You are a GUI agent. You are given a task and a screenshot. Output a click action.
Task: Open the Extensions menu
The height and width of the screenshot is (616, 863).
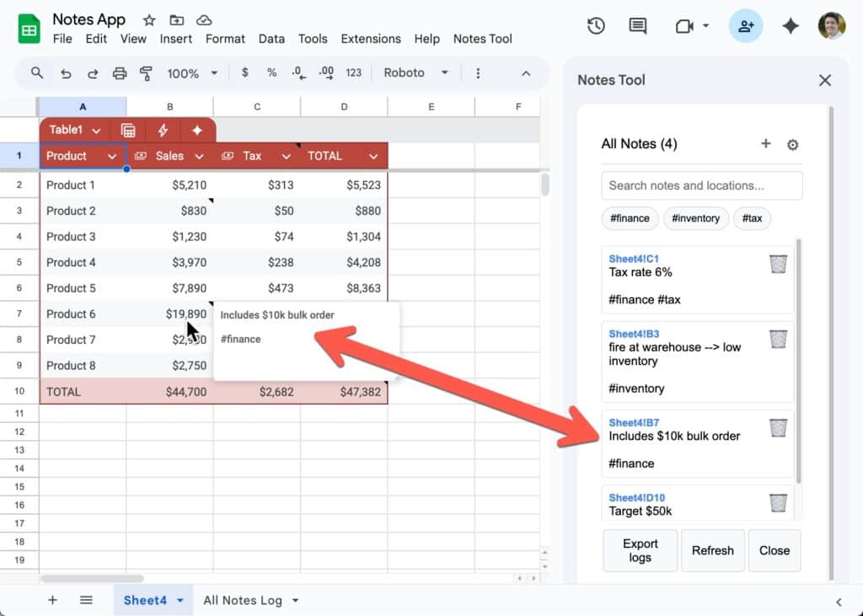pos(370,39)
